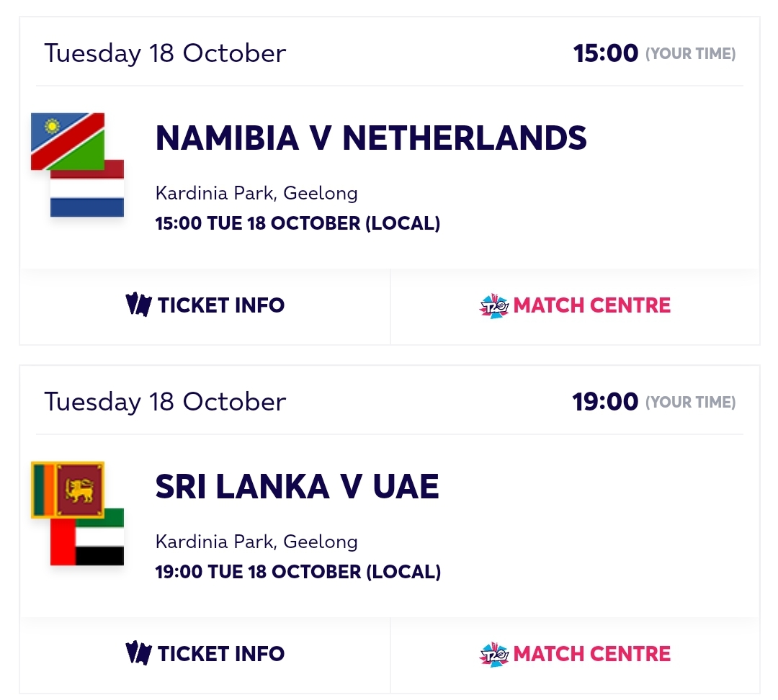Click the UAE flag icon
778x700 pixels.
(x=87, y=542)
